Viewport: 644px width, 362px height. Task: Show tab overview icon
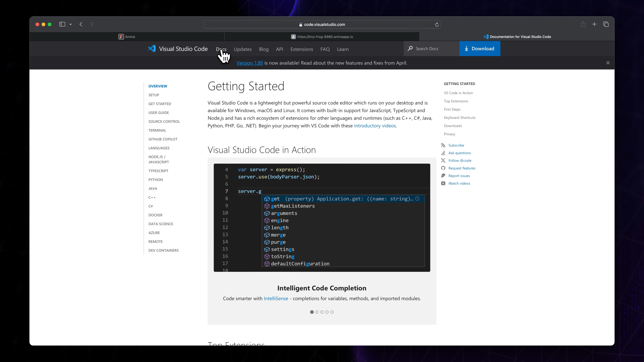coord(606,24)
